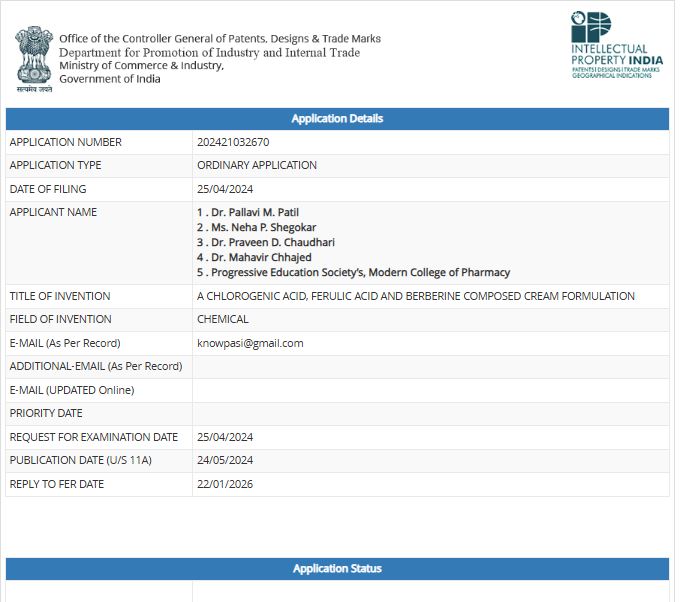Click the chlorogenic acid cream formulation title
This screenshot has width=692, height=602.
pos(416,296)
